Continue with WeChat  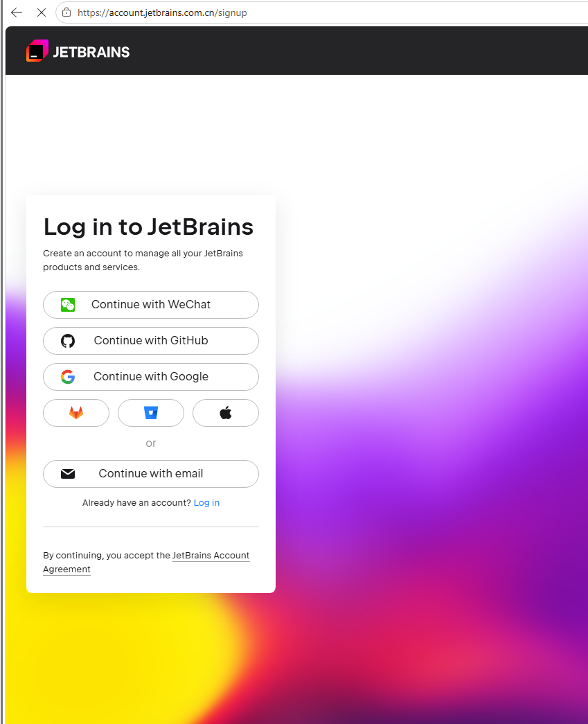(x=151, y=305)
